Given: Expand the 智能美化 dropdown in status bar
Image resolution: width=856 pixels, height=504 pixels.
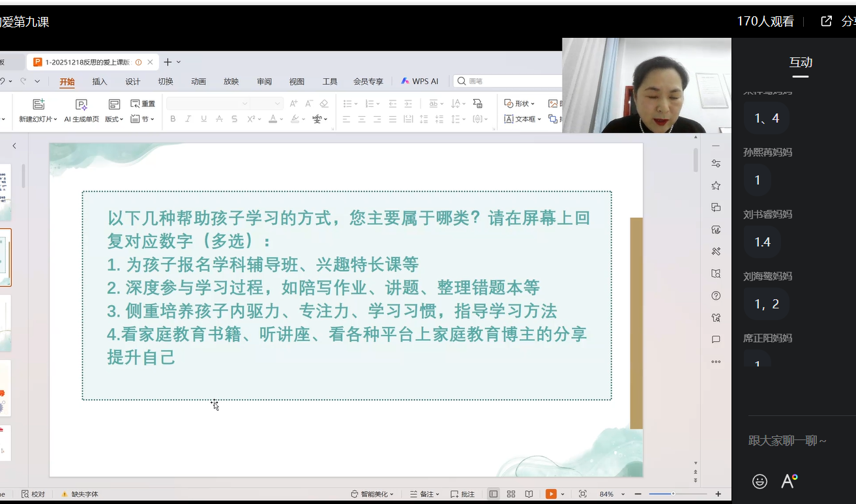Looking at the screenshot, I should point(374,494).
